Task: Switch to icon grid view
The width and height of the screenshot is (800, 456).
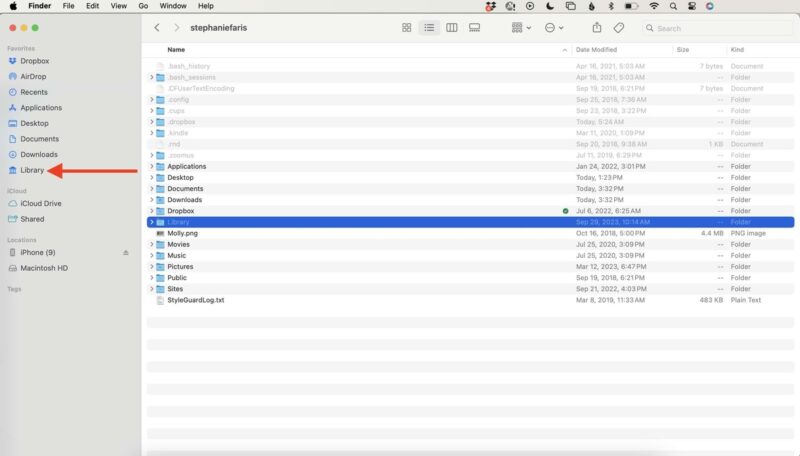Action: [x=407, y=28]
